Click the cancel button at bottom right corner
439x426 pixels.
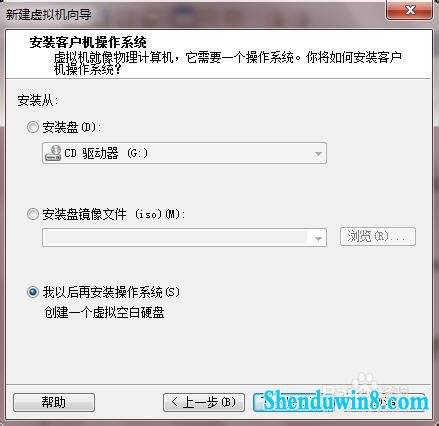pos(385,402)
